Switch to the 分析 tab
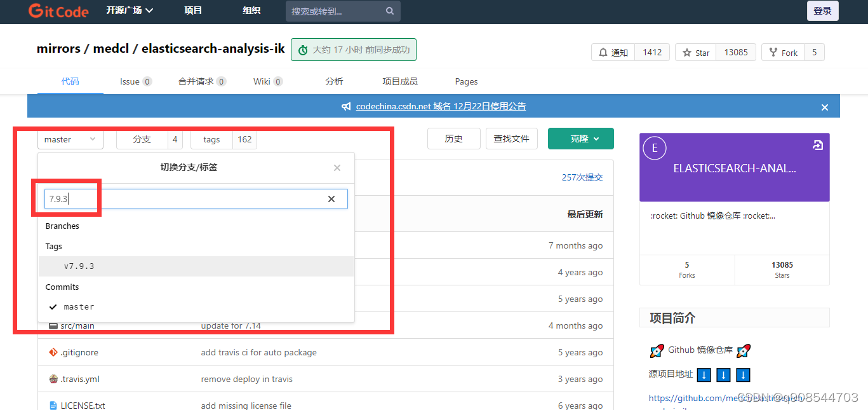 point(334,81)
